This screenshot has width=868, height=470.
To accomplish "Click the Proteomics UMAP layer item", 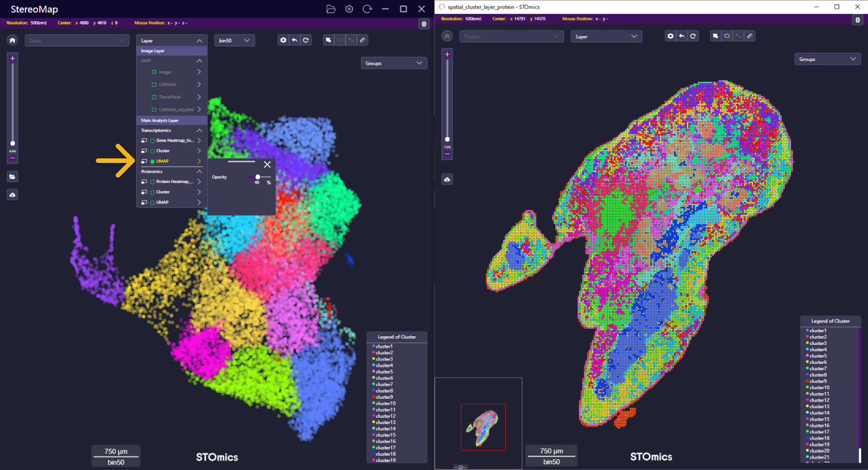I will pos(162,203).
